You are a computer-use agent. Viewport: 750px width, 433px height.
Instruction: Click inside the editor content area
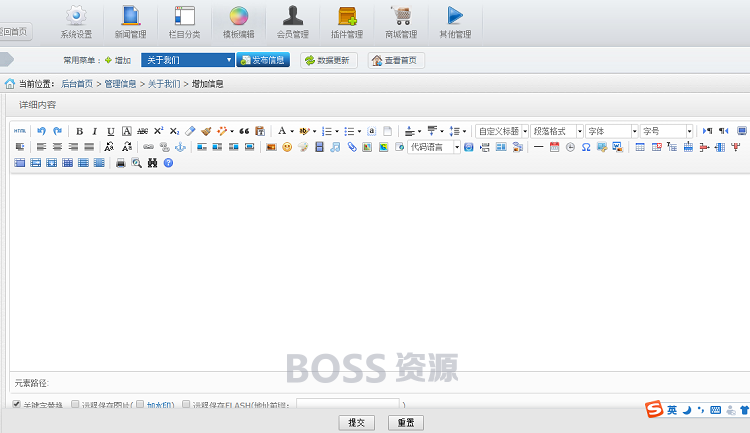click(x=380, y=272)
